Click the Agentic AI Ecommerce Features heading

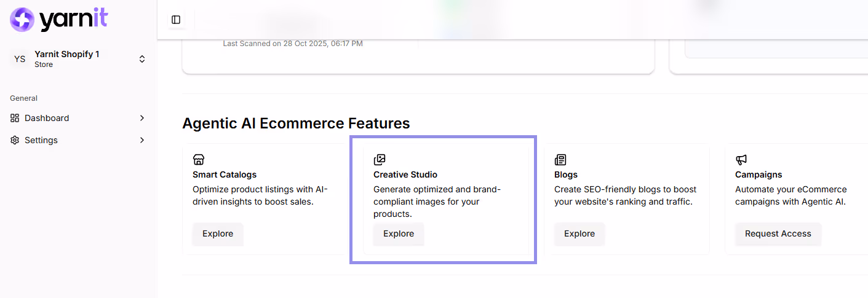click(296, 123)
